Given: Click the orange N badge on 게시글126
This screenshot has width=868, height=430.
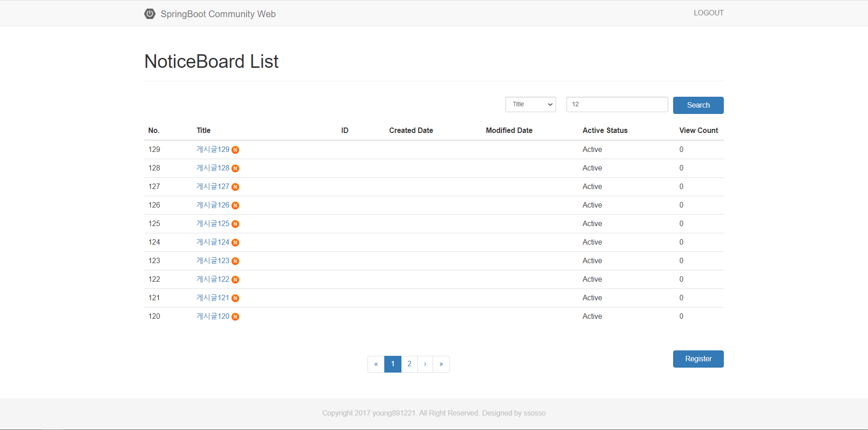Looking at the screenshot, I should (x=236, y=206).
